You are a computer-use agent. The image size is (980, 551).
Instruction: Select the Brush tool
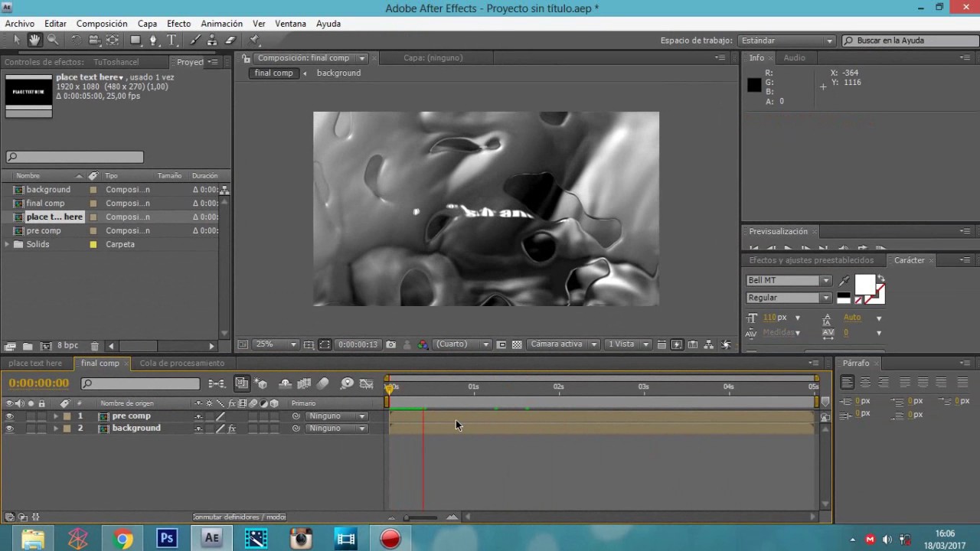click(195, 40)
